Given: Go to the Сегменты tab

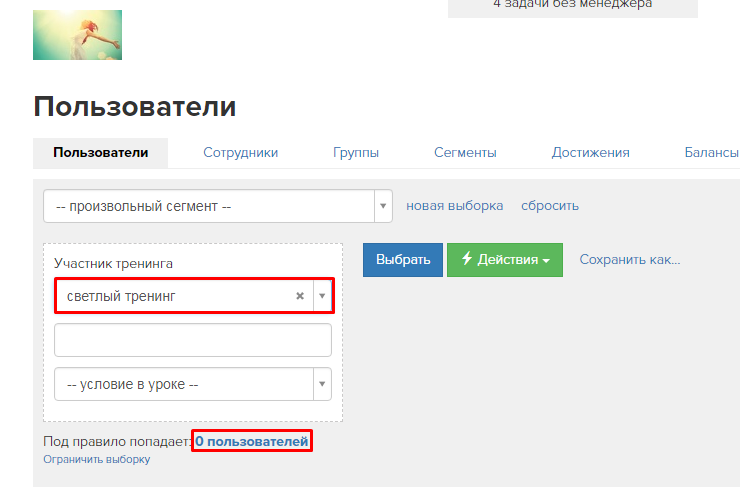Looking at the screenshot, I should click(x=465, y=152).
